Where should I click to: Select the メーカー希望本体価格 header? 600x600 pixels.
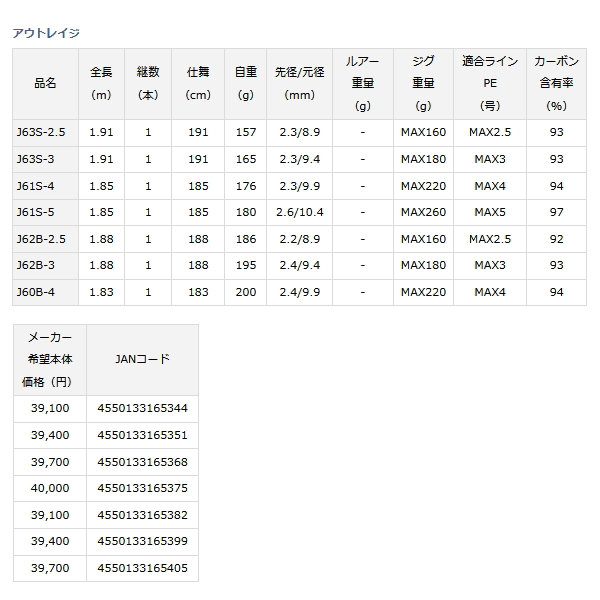click(50, 360)
